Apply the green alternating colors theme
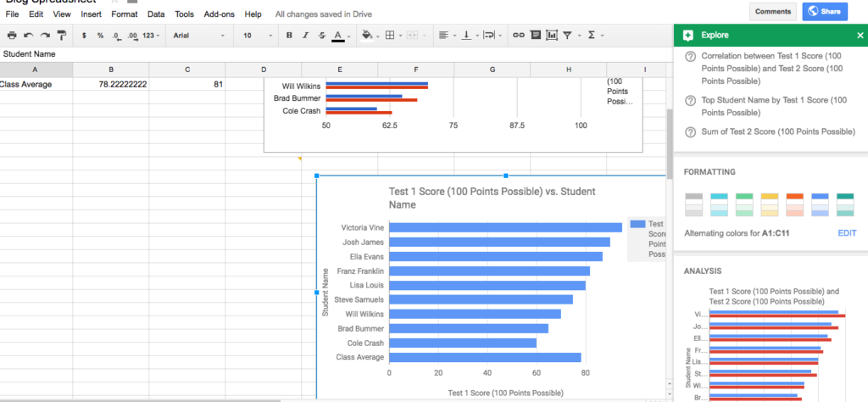 (744, 205)
